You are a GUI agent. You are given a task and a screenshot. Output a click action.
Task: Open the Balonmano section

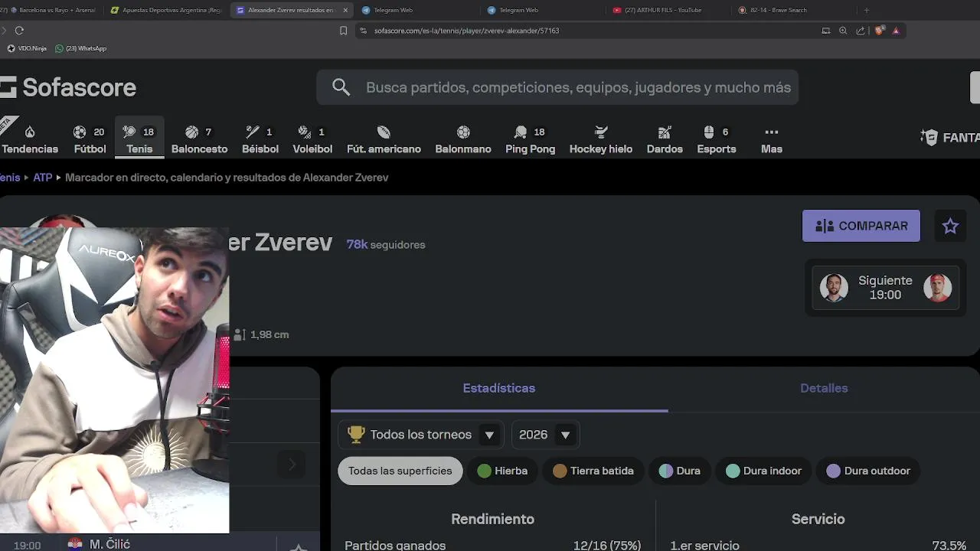point(463,139)
